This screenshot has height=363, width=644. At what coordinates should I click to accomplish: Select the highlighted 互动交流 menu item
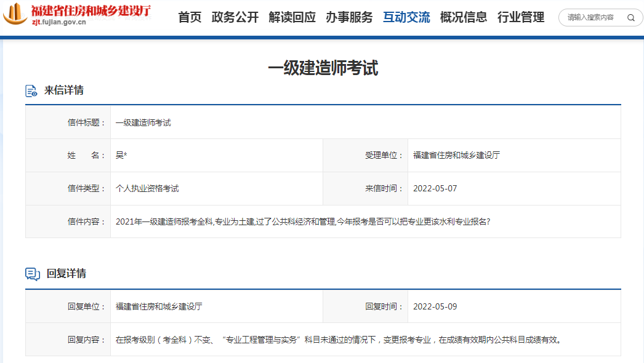[406, 18]
